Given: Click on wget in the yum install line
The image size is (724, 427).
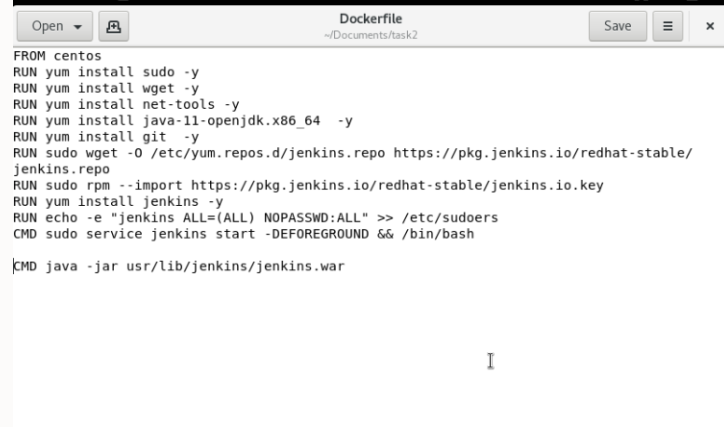Looking at the screenshot, I should point(158,88).
